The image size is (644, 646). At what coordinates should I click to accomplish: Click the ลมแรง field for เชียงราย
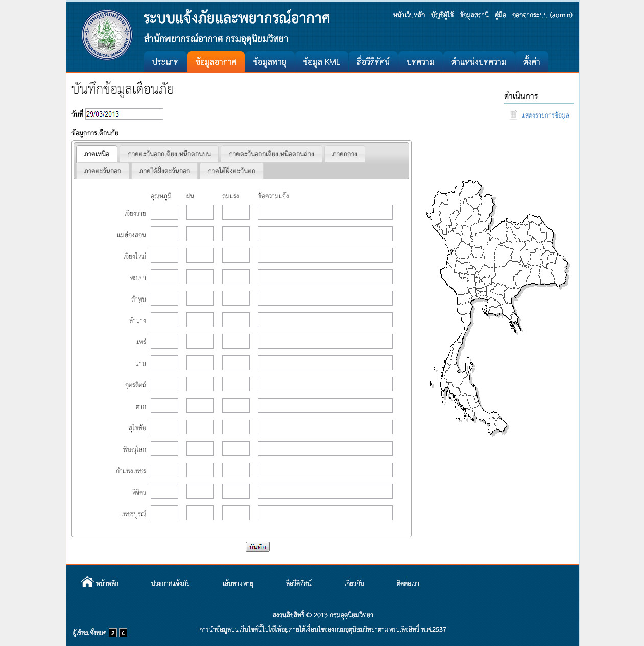236,213
